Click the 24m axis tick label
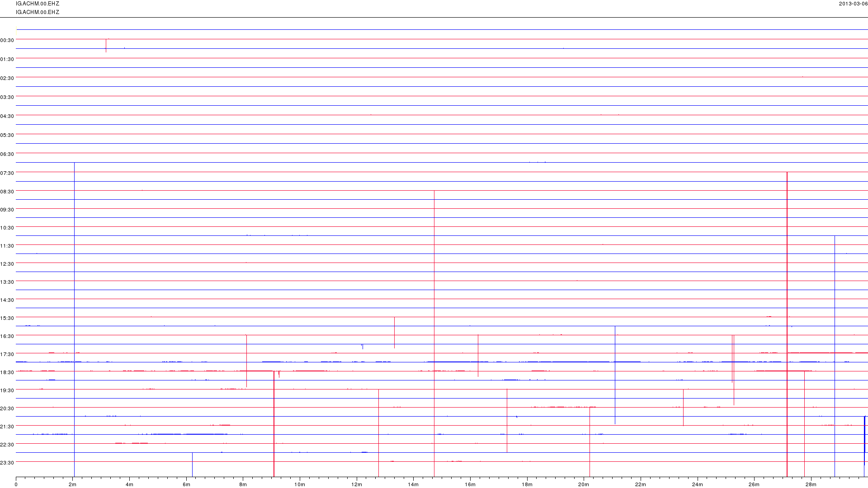Screen dimensions: 868x488 pos(698,485)
